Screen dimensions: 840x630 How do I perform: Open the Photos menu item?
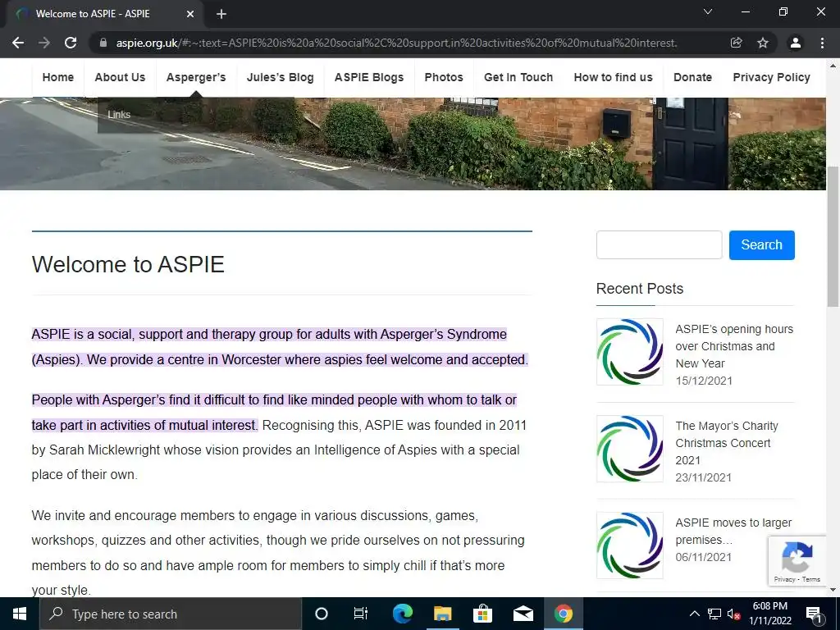444,77
